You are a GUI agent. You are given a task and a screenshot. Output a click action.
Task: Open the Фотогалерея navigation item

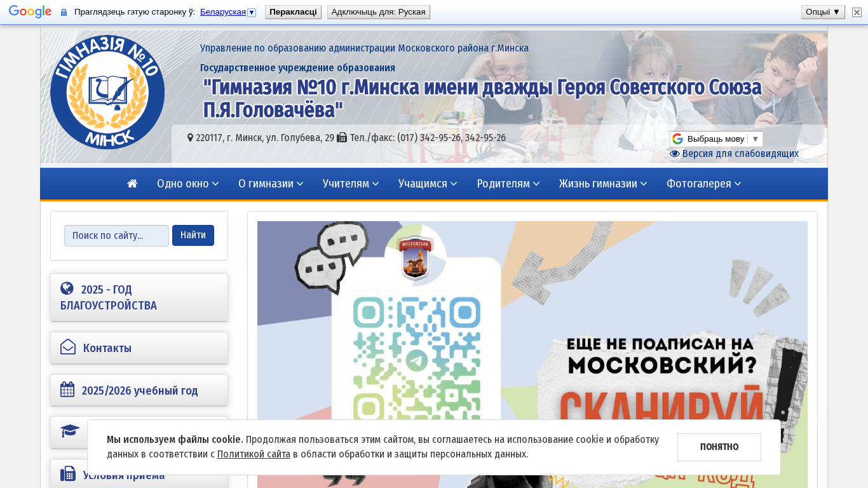point(704,184)
